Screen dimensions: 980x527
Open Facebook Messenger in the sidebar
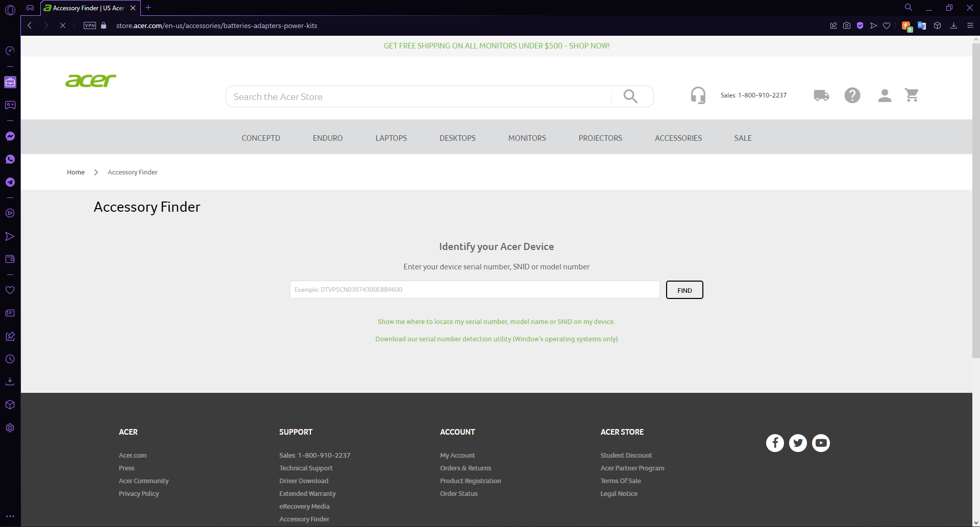[x=10, y=136]
